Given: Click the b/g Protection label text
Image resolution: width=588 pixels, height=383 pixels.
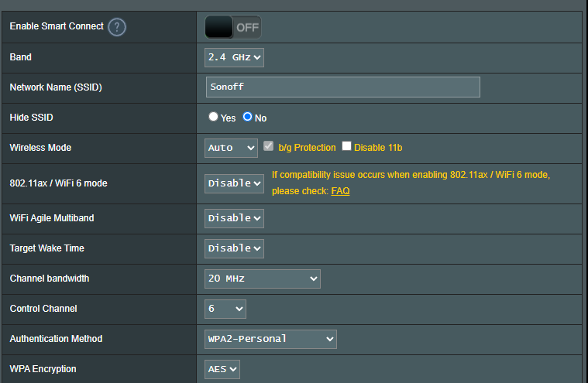Looking at the screenshot, I should 307,148.
